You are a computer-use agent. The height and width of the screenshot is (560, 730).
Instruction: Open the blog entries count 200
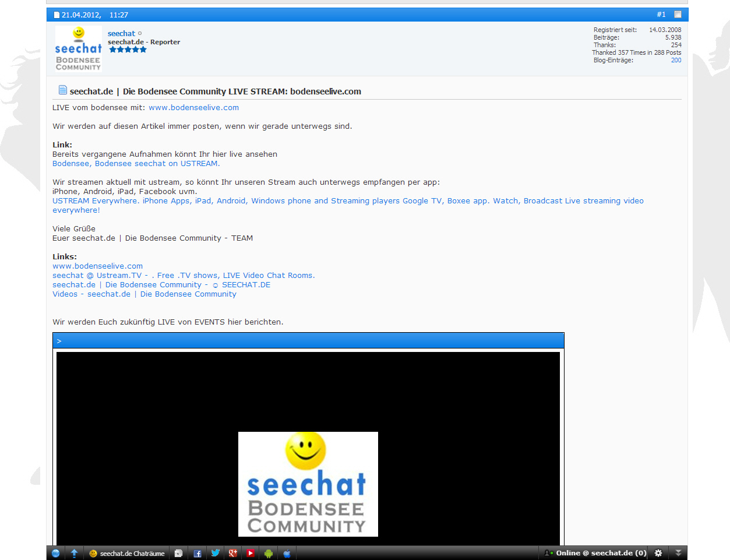(676, 60)
